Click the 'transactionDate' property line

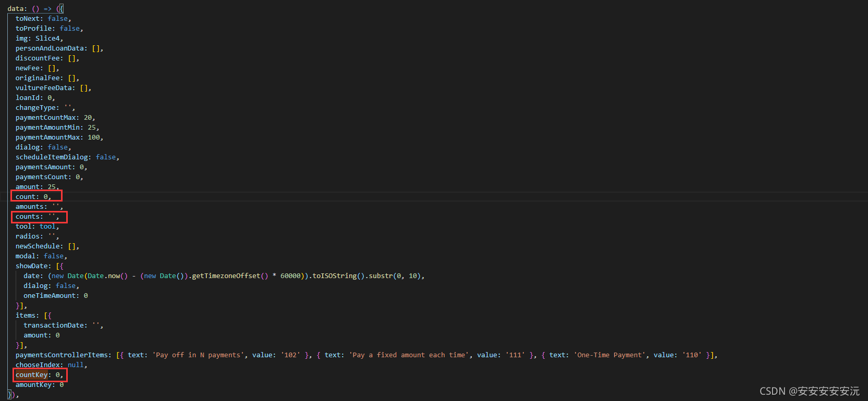coord(64,325)
